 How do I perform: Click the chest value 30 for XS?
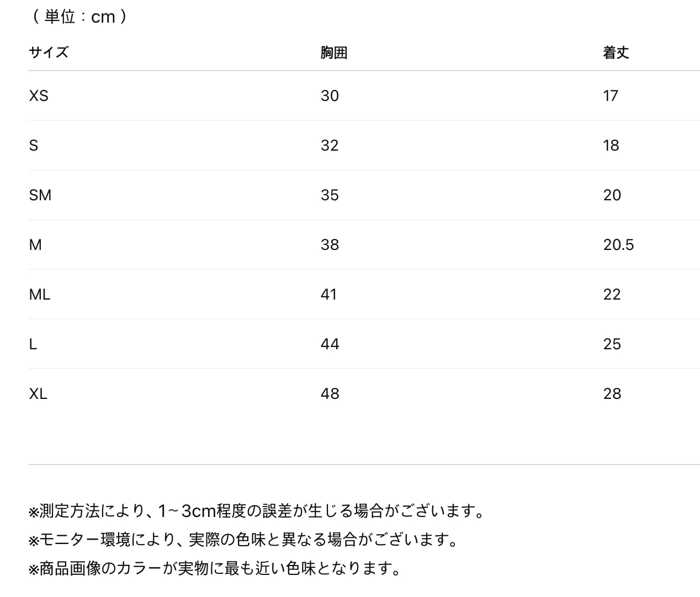pos(330,96)
